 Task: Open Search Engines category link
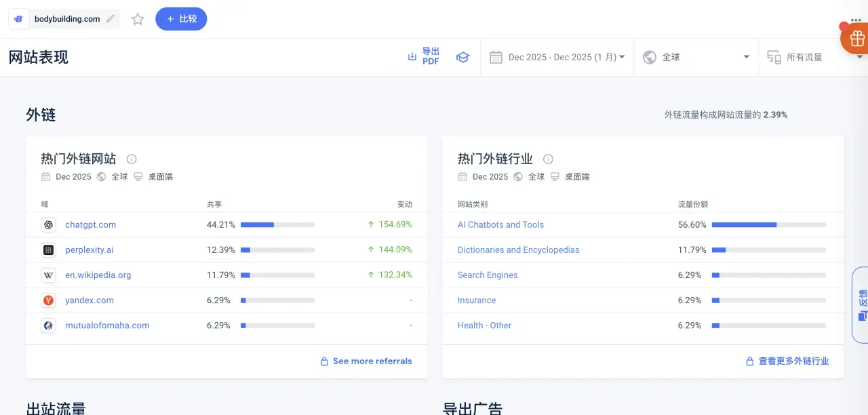click(x=488, y=275)
